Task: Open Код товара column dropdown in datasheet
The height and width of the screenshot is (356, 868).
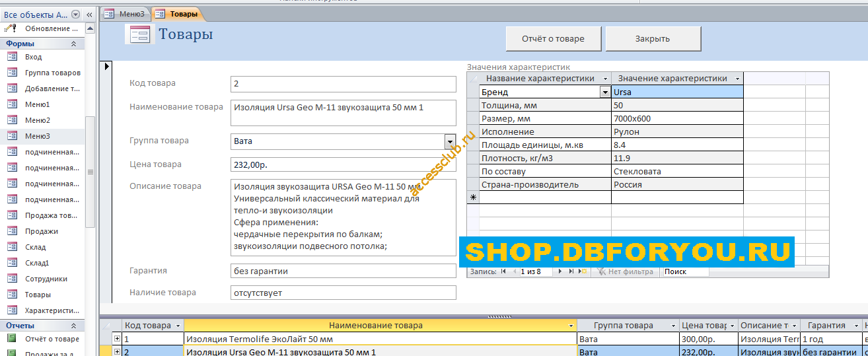Action: pos(178,326)
